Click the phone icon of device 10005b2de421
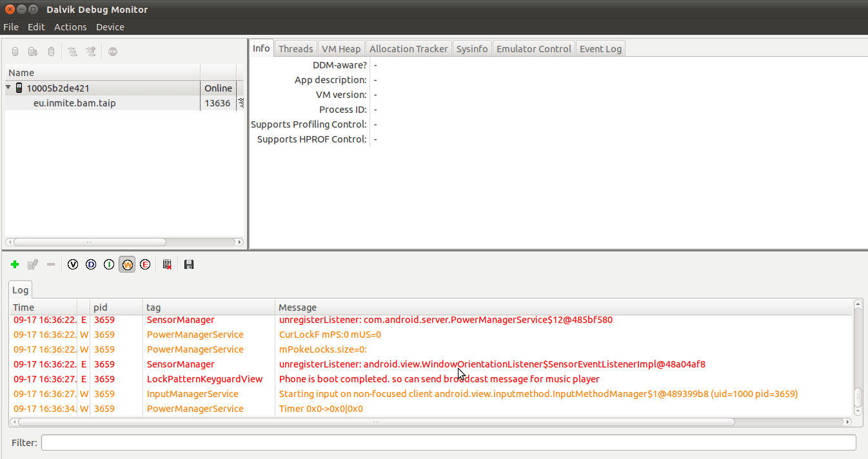Image resolution: width=868 pixels, height=459 pixels. (19, 88)
